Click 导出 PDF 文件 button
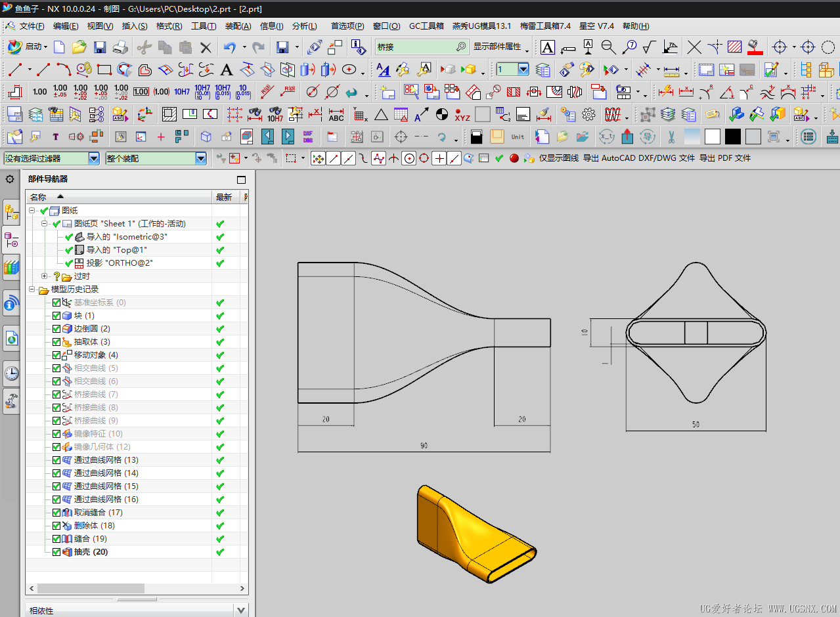 [724, 158]
